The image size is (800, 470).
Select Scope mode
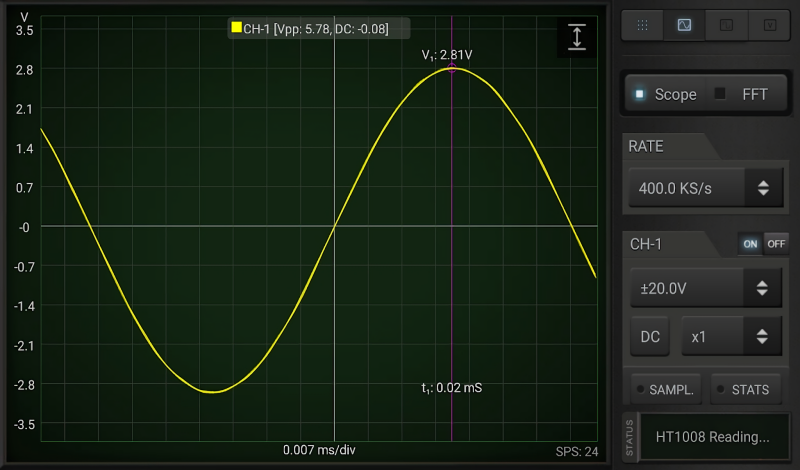click(x=666, y=94)
